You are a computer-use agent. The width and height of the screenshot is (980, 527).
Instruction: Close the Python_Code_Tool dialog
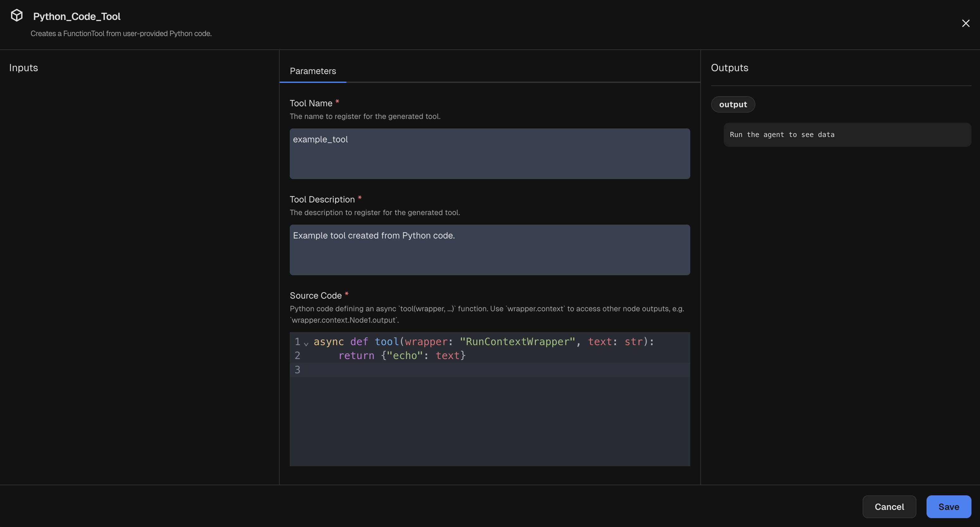965,23
